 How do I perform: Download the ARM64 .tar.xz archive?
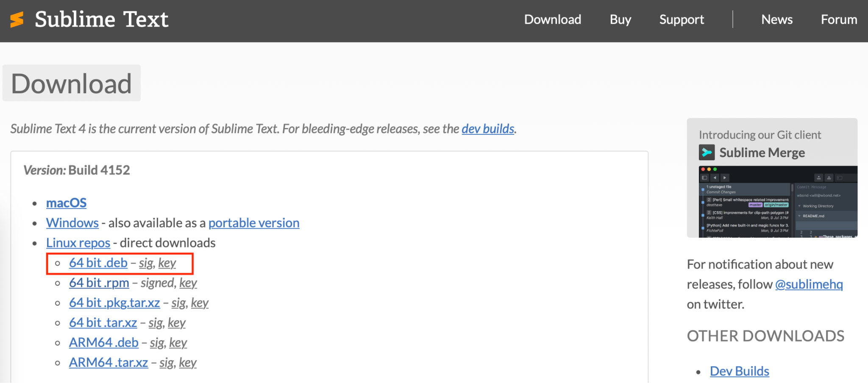click(108, 362)
